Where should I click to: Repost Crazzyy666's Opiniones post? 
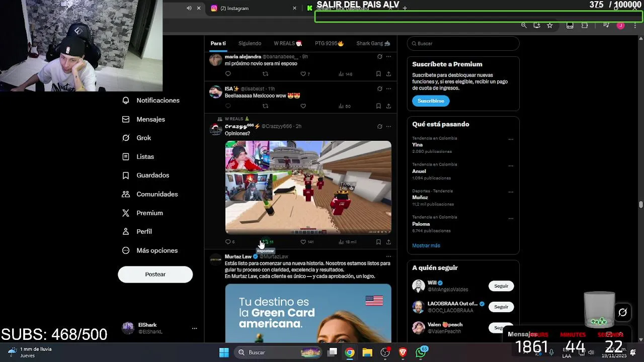click(268, 242)
